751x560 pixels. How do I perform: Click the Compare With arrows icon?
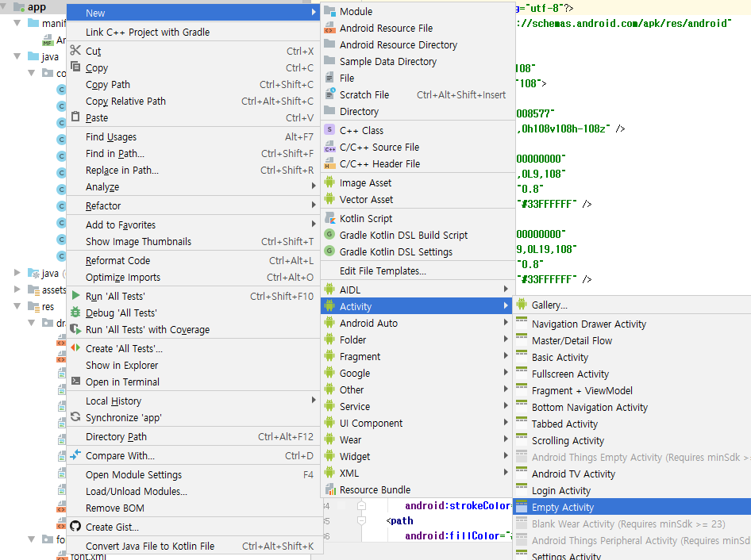tap(75, 455)
